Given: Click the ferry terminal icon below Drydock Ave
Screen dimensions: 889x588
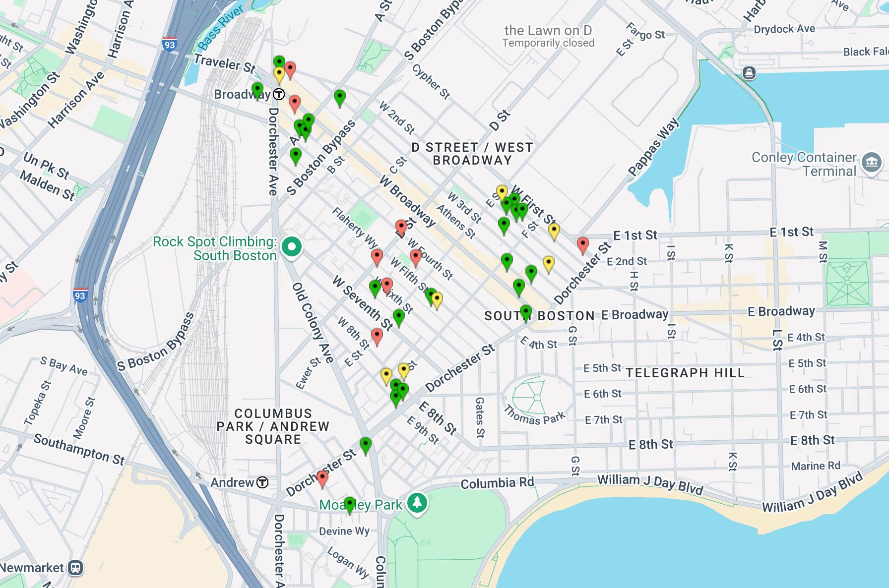Looking at the screenshot, I should (x=749, y=73).
